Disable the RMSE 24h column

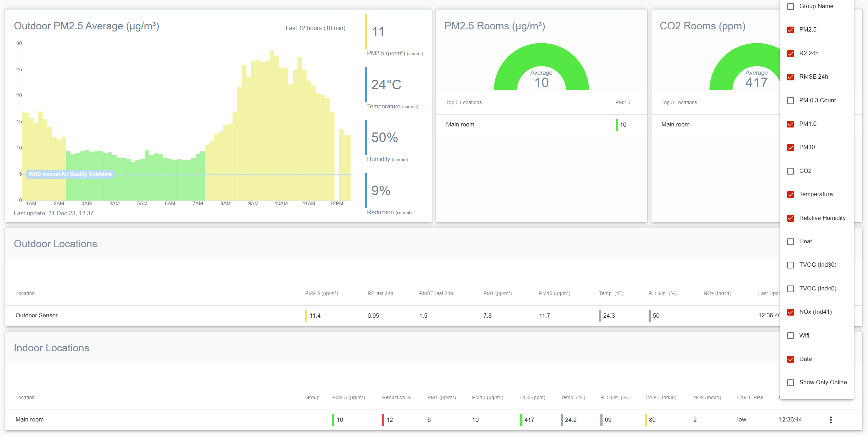click(x=790, y=77)
